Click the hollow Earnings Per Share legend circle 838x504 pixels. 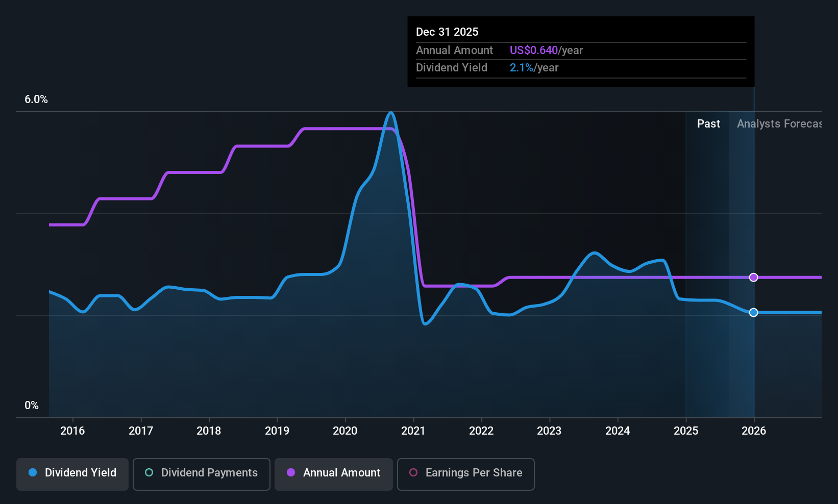(x=413, y=473)
